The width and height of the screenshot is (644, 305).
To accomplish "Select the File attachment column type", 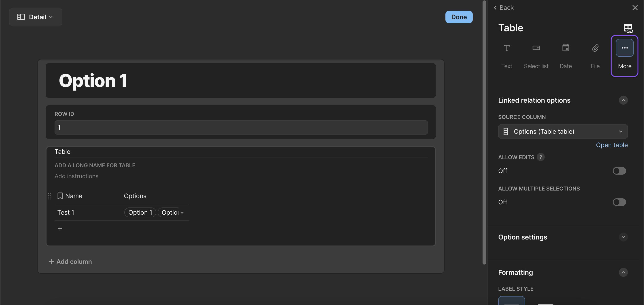I will tap(595, 48).
